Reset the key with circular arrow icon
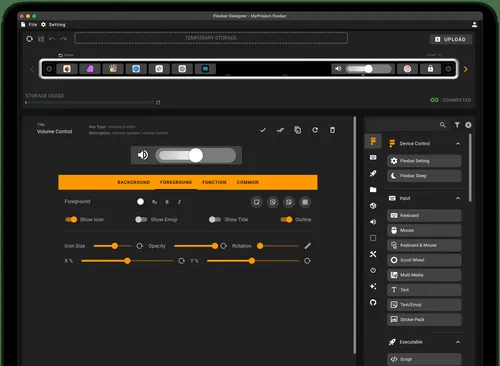 [x=315, y=130]
